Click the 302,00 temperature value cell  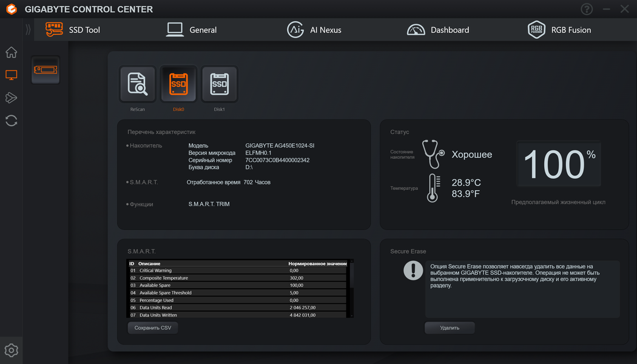(296, 278)
